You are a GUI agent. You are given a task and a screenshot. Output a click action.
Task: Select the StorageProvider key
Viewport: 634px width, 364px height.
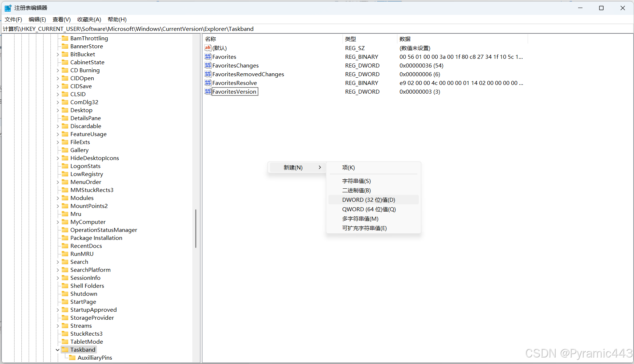pyautogui.click(x=92, y=318)
